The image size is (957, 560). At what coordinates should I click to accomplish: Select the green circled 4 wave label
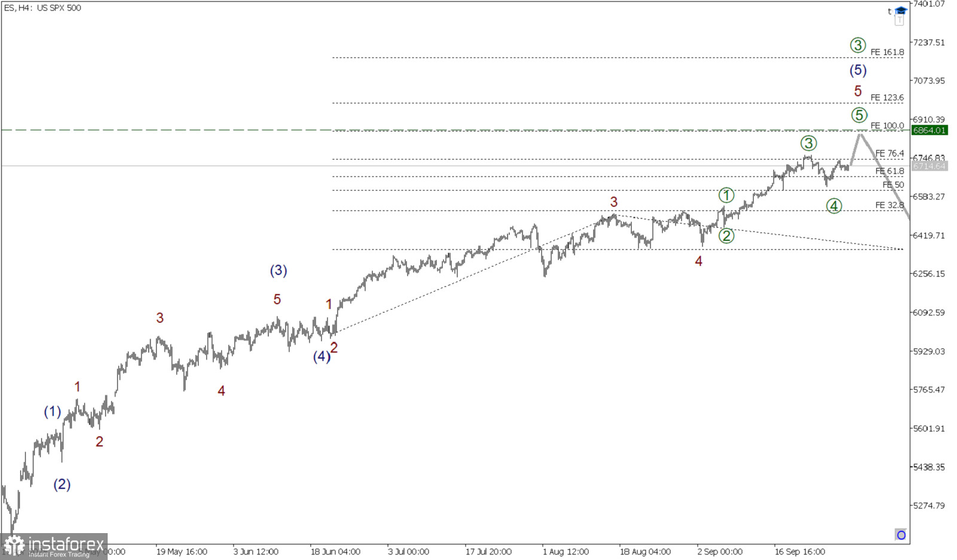[x=834, y=206]
